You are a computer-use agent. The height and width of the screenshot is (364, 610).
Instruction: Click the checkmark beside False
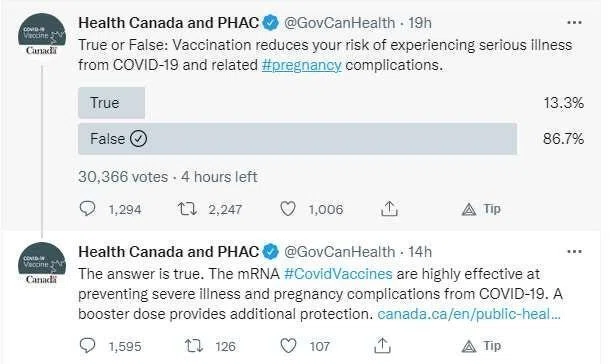138,138
